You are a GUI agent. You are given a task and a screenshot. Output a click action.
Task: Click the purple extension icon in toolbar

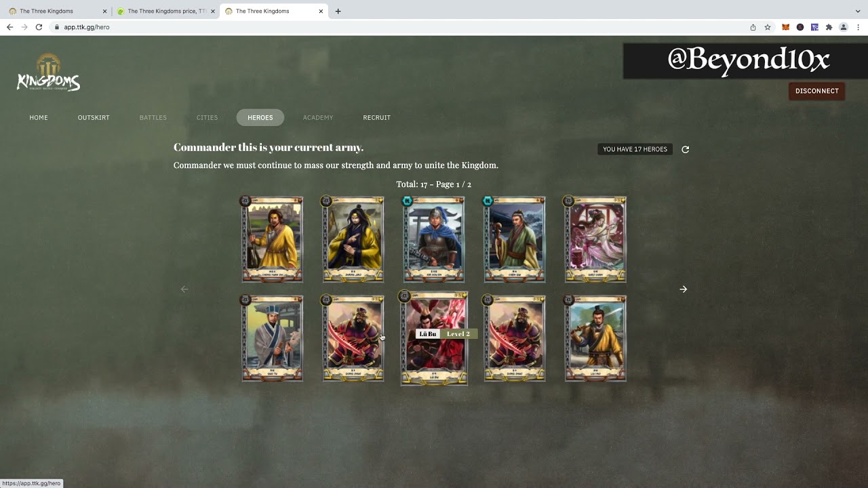[x=814, y=27]
